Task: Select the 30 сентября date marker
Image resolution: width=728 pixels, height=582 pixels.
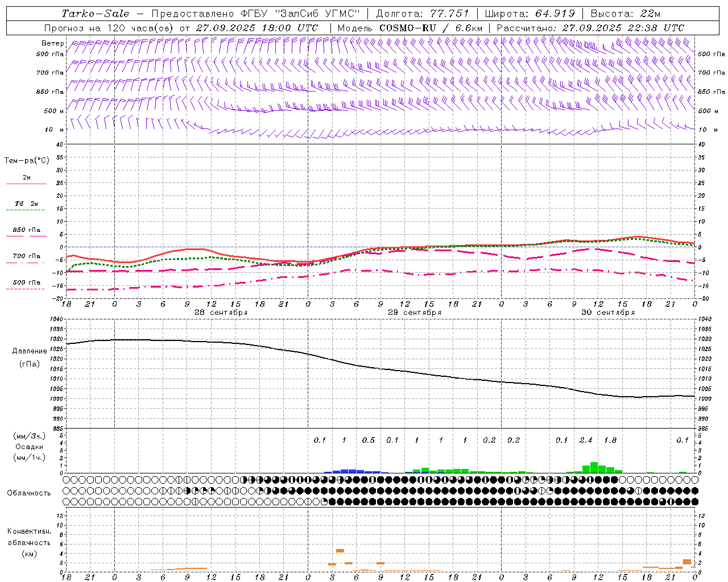Action: [607, 313]
